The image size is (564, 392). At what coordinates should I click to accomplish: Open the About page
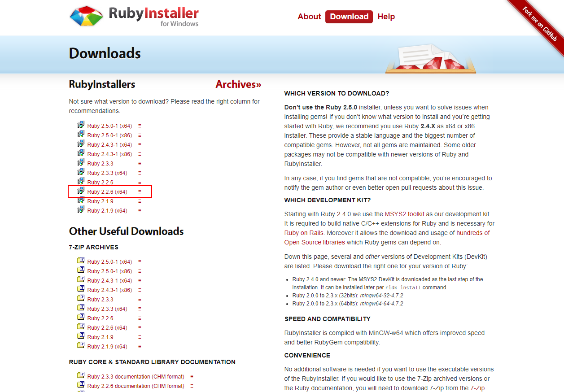pos(309,17)
